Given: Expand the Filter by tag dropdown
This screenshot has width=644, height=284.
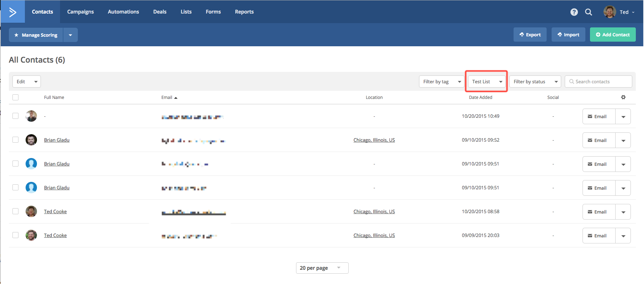Looking at the screenshot, I should pyautogui.click(x=441, y=81).
